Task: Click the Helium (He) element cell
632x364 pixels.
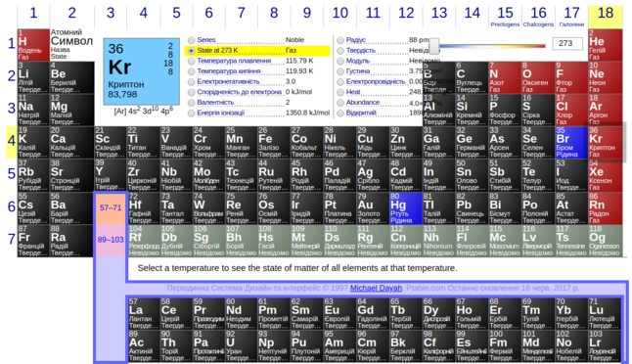Action: [605, 45]
